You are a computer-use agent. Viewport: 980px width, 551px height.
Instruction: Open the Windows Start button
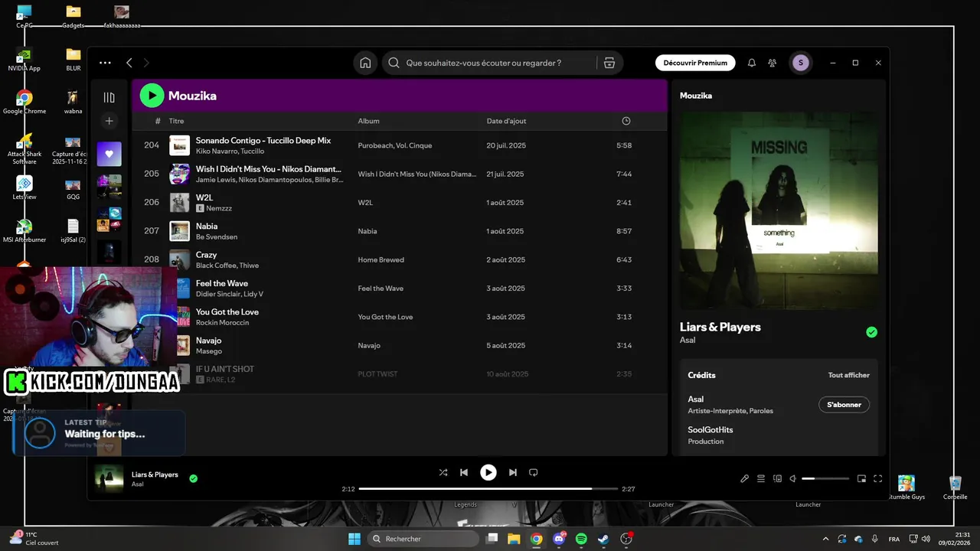coord(354,539)
